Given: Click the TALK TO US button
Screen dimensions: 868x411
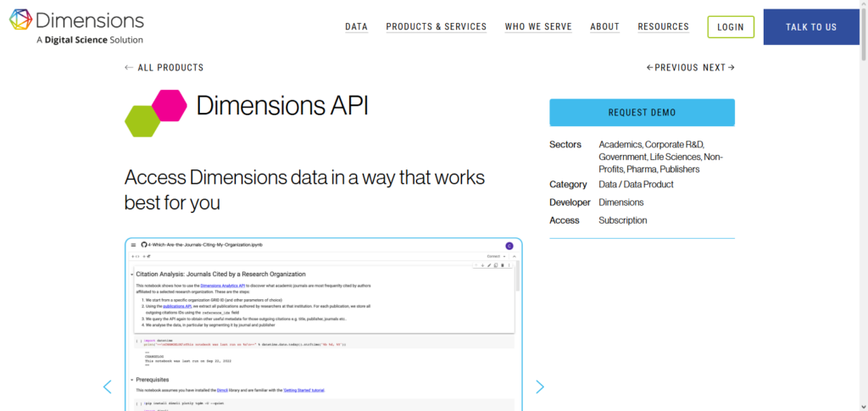Looking at the screenshot, I should [x=811, y=27].
